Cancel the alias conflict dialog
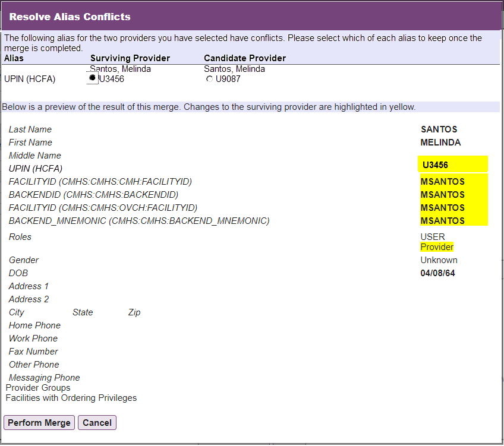Viewport: 504px width, 446px height. (97, 423)
